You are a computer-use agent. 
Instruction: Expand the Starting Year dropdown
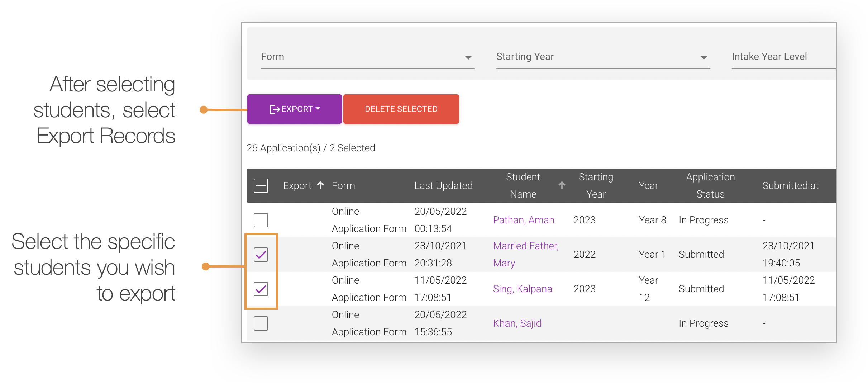tap(602, 57)
